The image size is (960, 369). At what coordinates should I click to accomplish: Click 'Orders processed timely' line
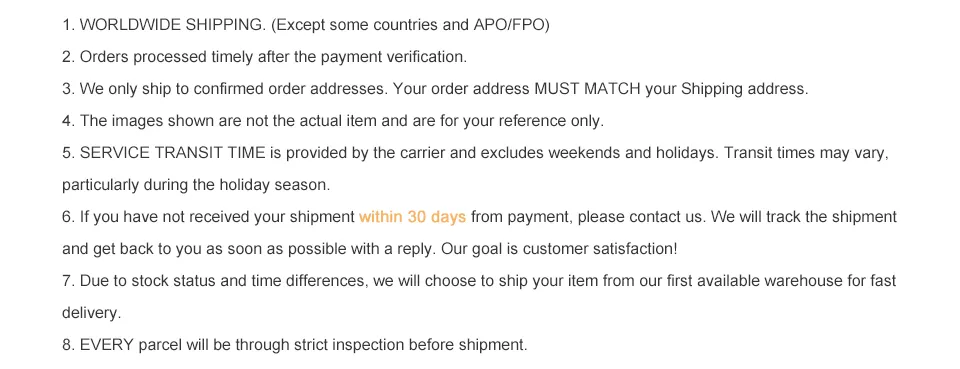(264, 57)
